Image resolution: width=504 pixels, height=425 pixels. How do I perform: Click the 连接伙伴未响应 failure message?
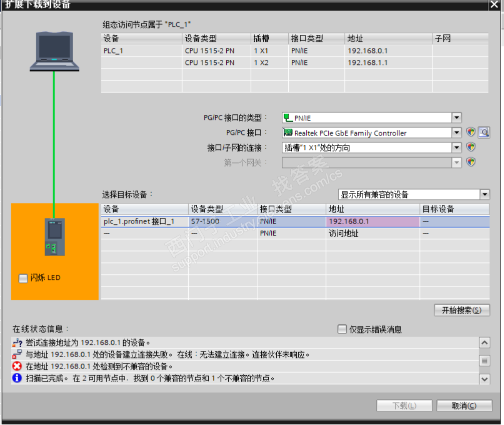(x=168, y=354)
